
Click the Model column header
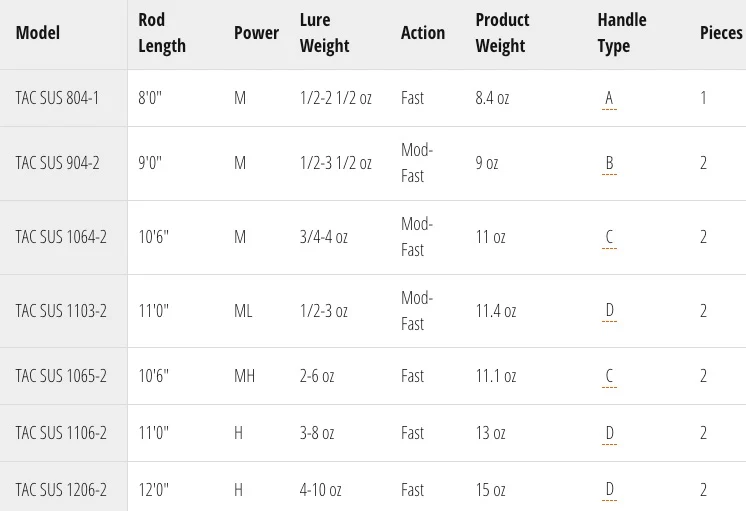(x=38, y=33)
